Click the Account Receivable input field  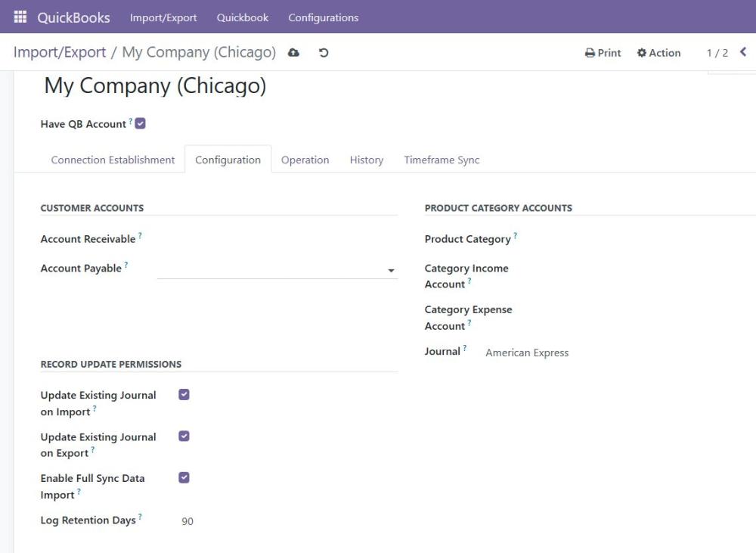(277, 239)
